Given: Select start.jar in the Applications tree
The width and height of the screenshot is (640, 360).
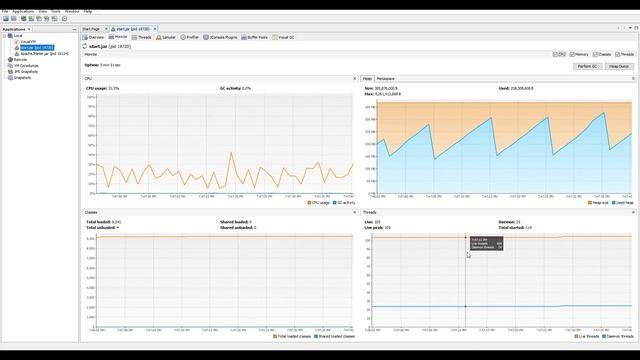Looking at the screenshot, I should coord(37,48).
